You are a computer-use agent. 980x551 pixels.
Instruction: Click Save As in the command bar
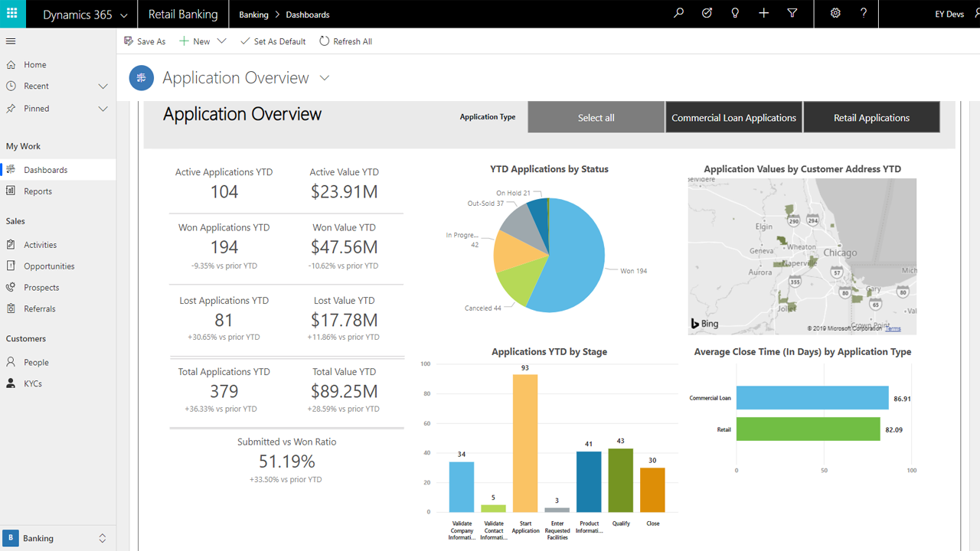(145, 41)
